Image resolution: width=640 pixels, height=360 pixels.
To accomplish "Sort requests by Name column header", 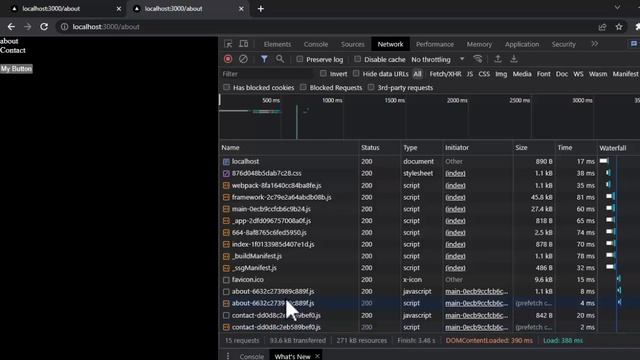I will click(x=289, y=148).
